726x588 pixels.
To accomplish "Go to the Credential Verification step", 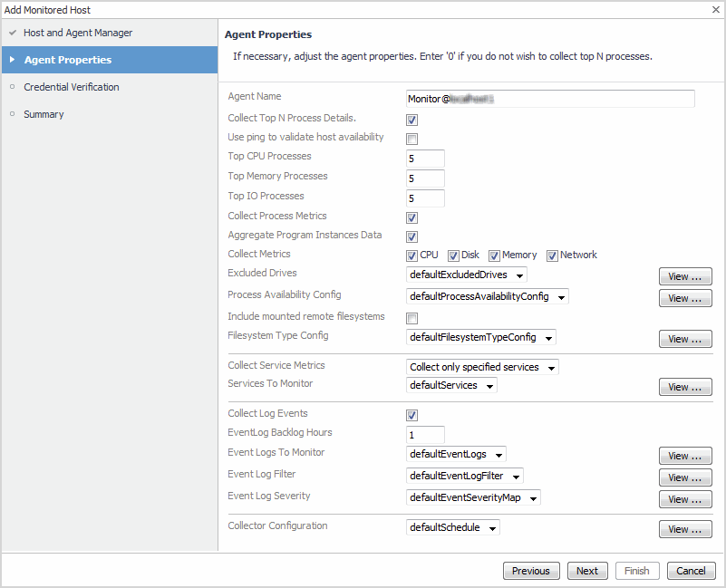I will pos(71,87).
